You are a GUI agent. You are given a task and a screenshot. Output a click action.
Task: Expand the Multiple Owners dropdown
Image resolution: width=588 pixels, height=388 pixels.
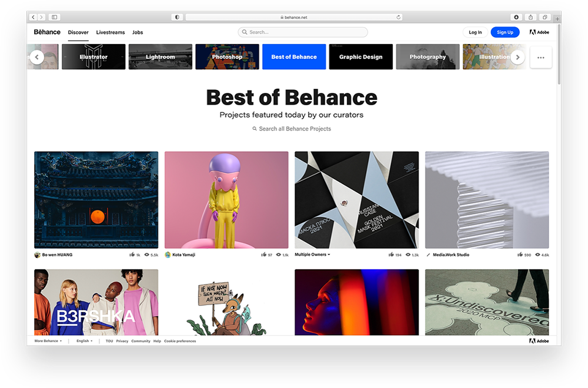[312, 255]
